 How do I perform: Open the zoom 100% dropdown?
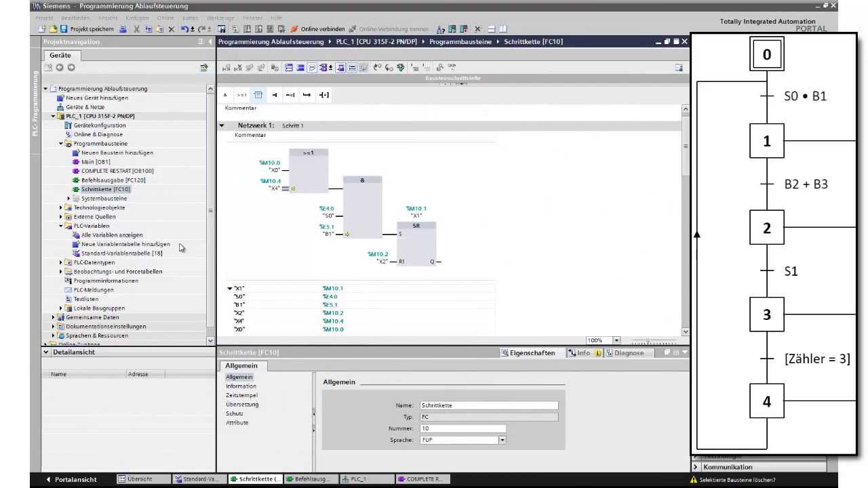pyautogui.click(x=616, y=340)
